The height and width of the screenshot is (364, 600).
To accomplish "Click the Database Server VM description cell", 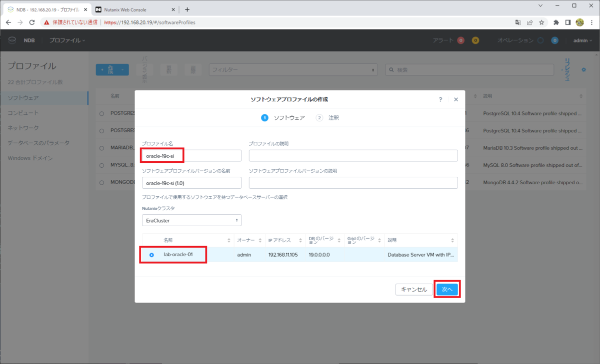I will tap(420, 255).
